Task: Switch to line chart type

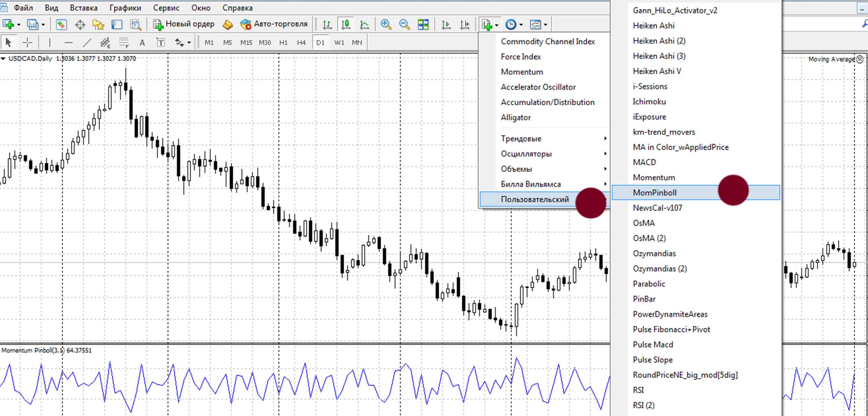Action: coord(364,24)
